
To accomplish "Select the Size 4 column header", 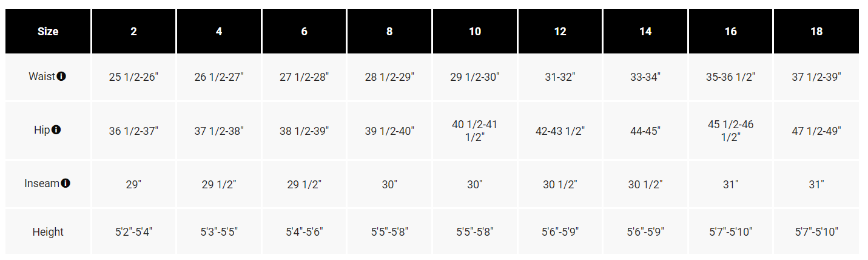I will tap(219, 32).
